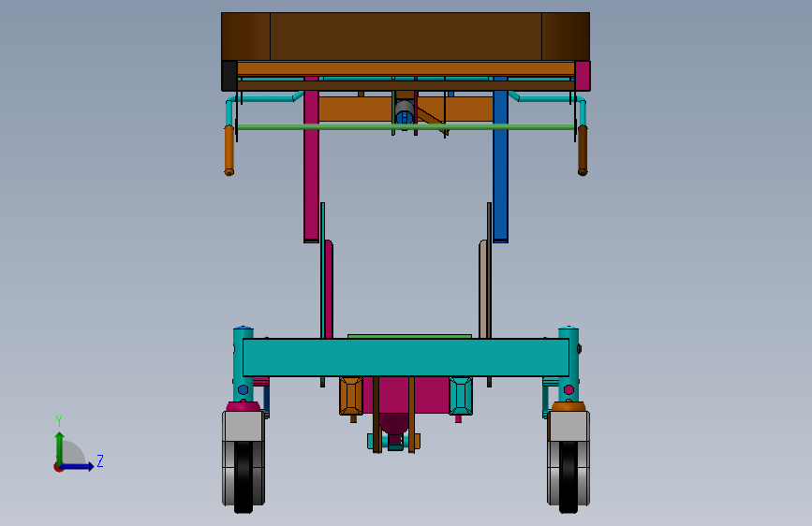Select the beige vertical bar above base
The width and height of the screenshot is (812, 526).
(x=483, y=289)
